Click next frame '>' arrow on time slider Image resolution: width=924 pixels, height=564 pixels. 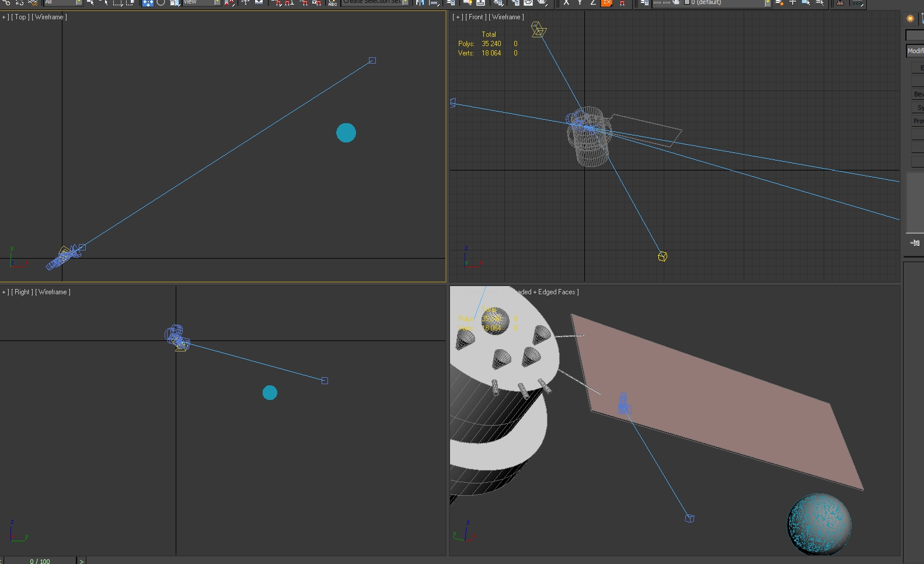pos(81,561)
